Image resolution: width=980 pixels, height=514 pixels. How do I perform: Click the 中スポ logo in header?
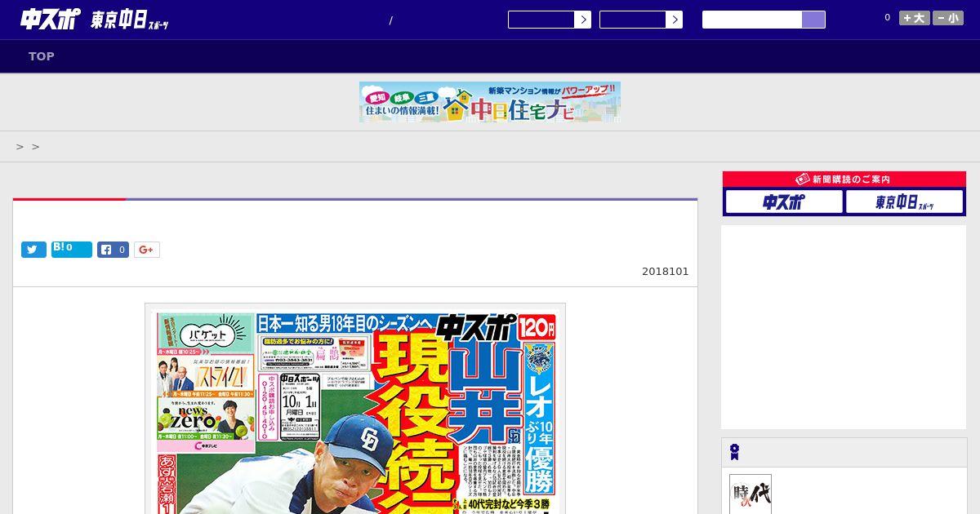tap(51, 19)
